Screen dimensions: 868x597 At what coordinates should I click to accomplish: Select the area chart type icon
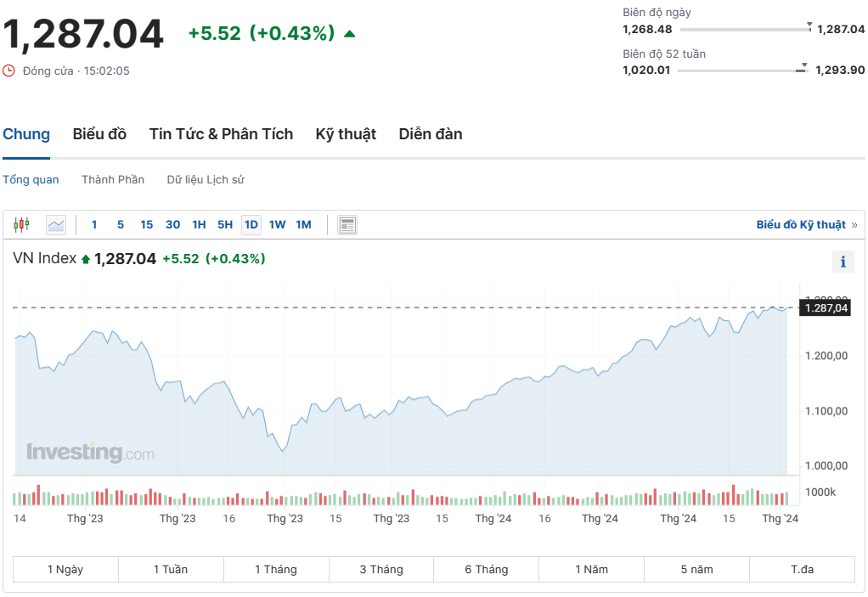click(x=56, y=225)
